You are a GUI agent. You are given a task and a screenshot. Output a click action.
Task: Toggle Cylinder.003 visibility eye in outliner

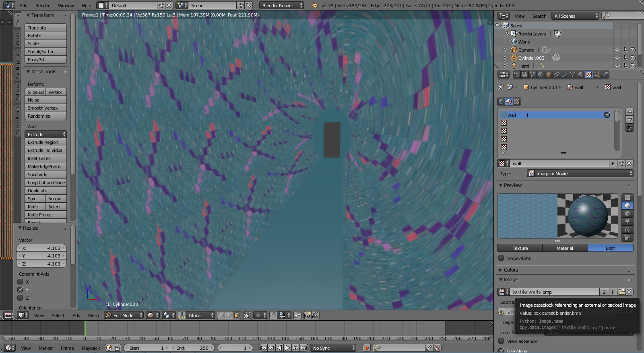(x=617, y=58)
